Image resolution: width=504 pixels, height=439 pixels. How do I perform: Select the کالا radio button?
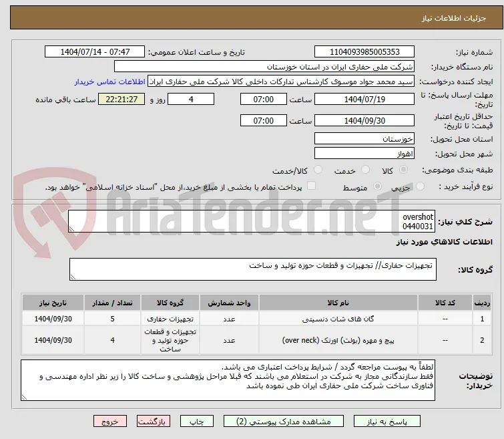click(403, 169)
